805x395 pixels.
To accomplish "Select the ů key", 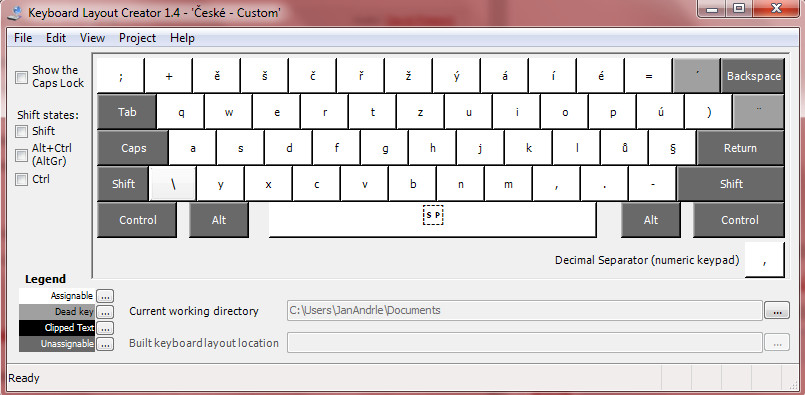I will (x=625, y=148).
